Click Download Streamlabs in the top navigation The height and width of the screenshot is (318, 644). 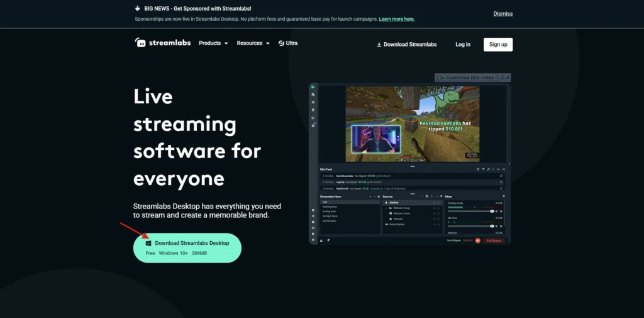tap(407, 45)
